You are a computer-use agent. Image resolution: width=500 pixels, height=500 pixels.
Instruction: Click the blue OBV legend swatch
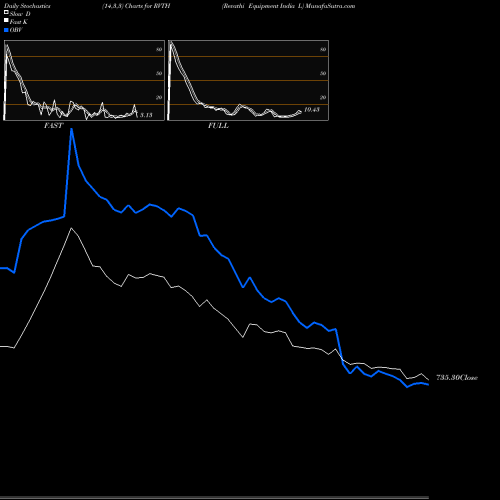pyautogui.click(x=6, y=30)
